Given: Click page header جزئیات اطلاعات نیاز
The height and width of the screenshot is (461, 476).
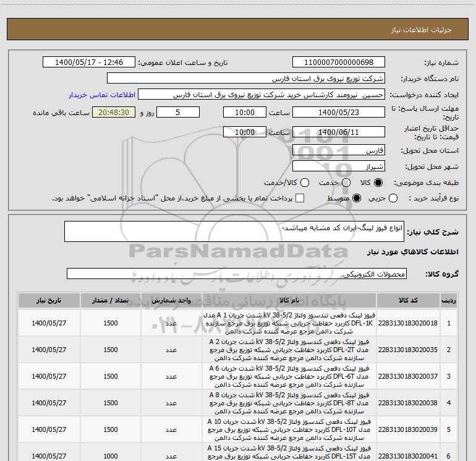Looking at the screenshot, I should (422, 30).
